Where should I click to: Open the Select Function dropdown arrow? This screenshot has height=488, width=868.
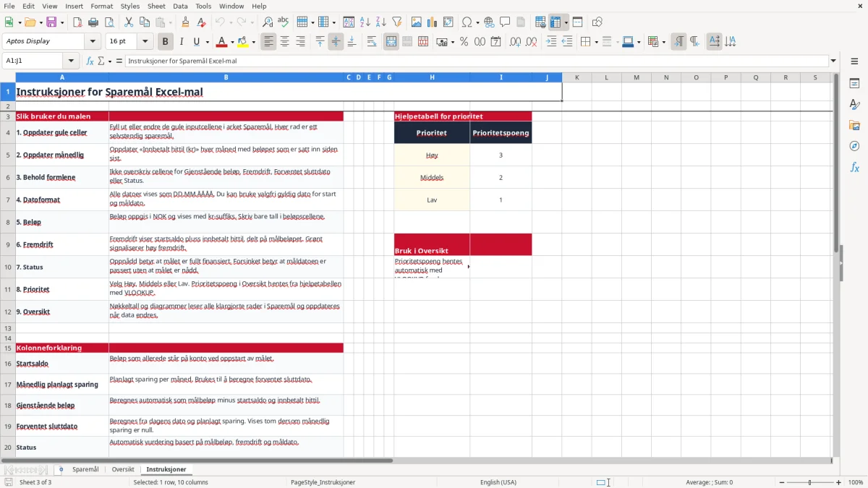point(110,61)
